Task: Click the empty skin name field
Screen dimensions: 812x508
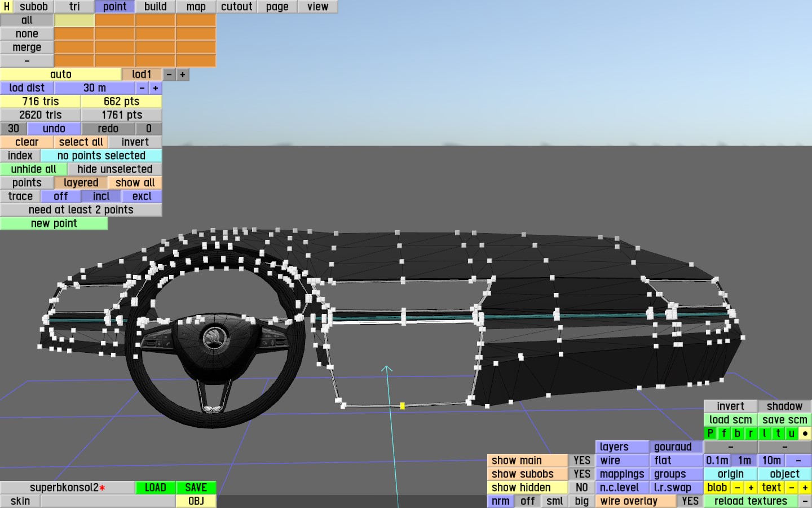Action: click(x=108, y=501)
